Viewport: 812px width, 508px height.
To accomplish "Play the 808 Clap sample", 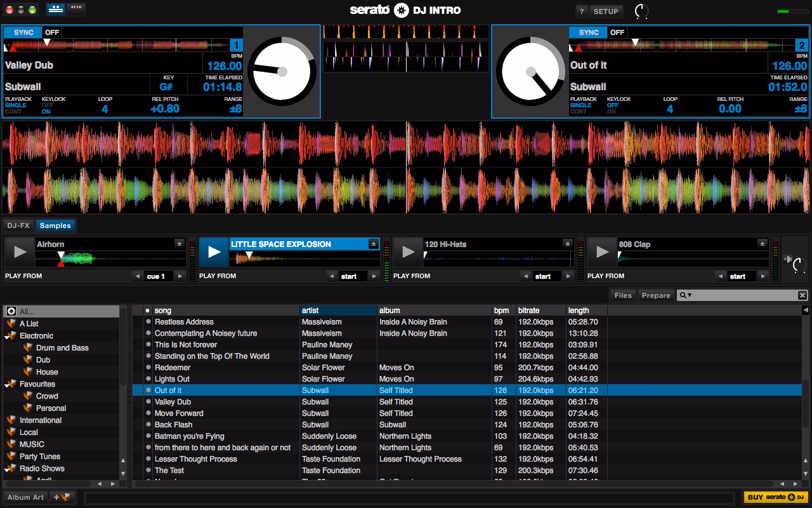I will pos(602,251).
